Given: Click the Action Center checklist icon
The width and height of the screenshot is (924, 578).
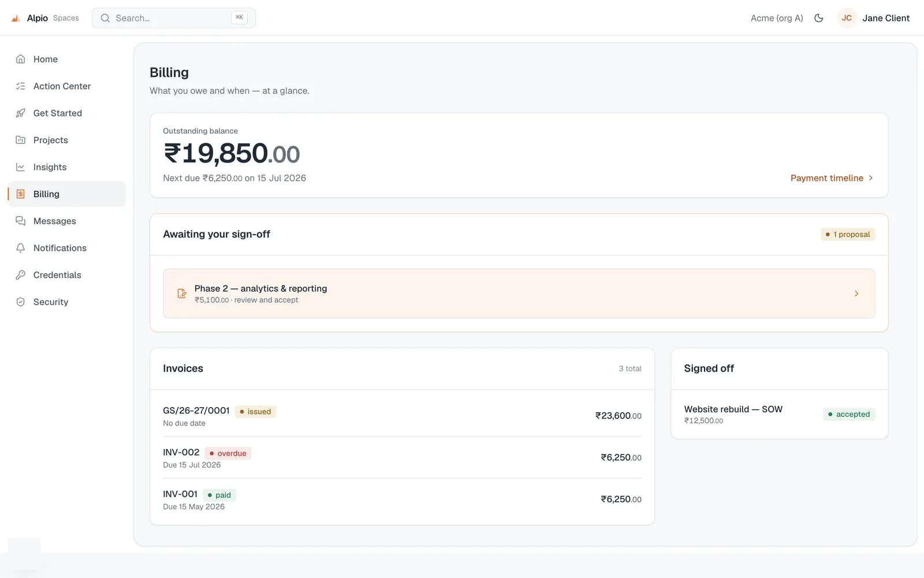Looking at the screenshot, I should pyautogui.click(x=21, y=86).
